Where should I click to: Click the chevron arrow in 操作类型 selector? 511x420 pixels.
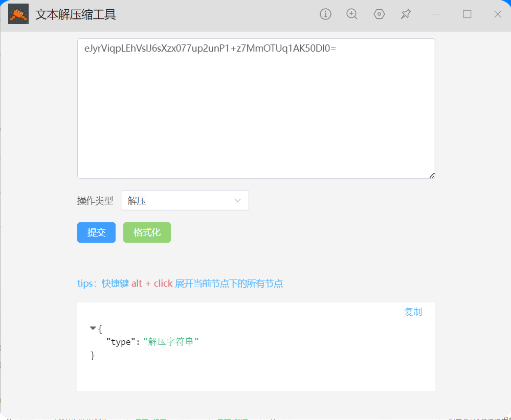237,200
